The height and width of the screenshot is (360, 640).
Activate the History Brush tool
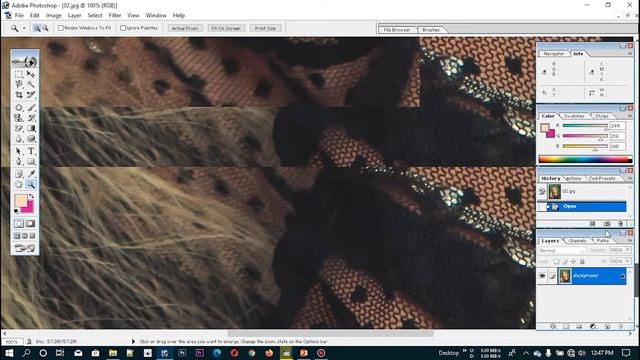31,118
